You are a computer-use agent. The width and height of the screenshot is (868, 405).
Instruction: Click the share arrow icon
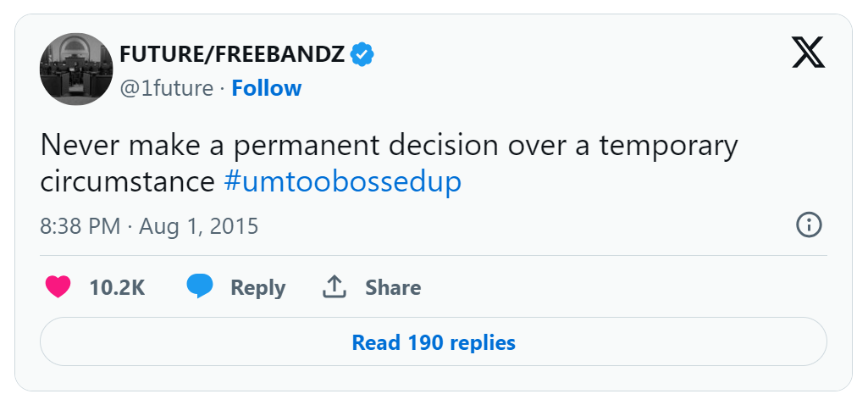335,287
